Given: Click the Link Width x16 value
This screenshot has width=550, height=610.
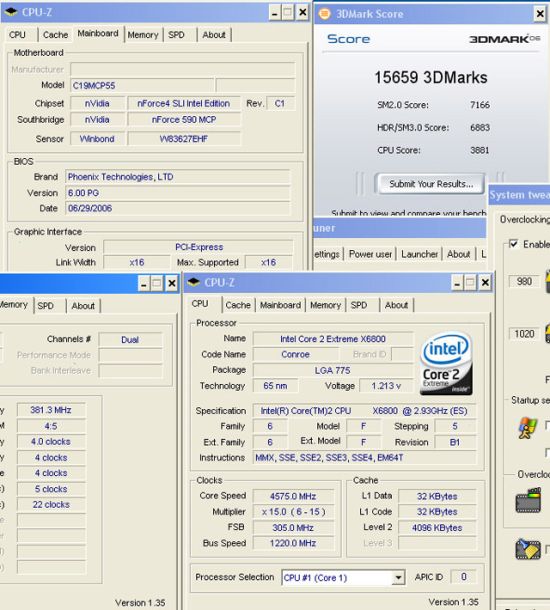Looking at the screenshot, I should click(137, 263).
